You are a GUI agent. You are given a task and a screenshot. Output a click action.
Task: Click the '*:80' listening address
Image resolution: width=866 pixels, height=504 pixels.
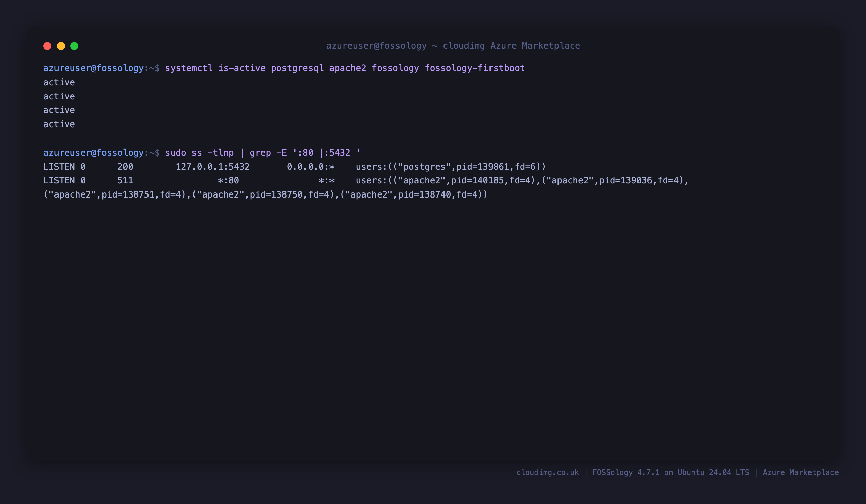pos(229,180)
